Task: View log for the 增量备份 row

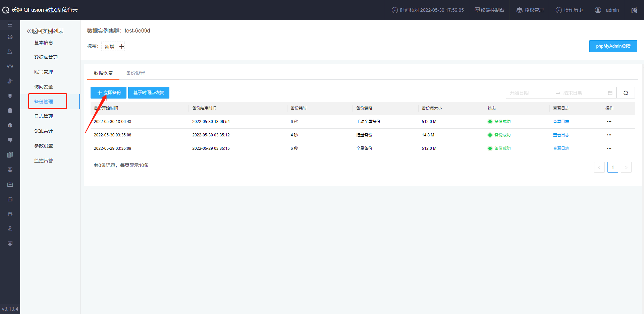Action: coord(561,135)
